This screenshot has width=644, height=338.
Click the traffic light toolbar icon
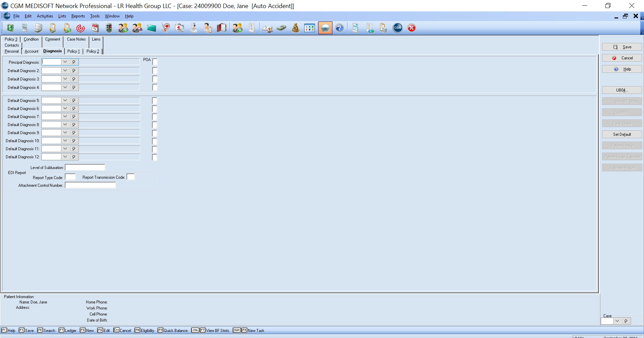pyautogui.click(x=109, y=28)
